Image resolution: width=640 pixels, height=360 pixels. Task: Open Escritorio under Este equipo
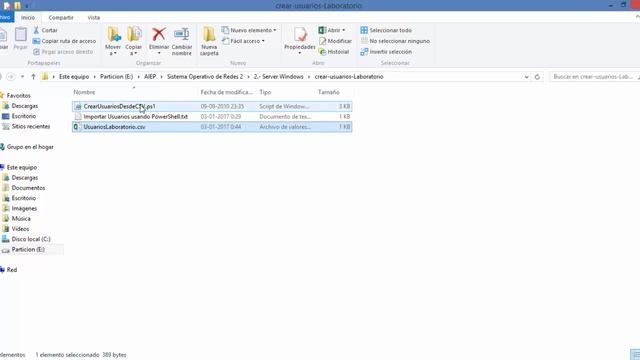24,198
